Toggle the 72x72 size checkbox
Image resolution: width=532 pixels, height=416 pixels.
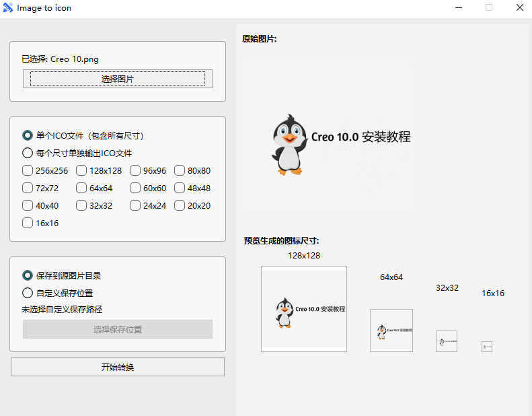(x=28, y=188)
